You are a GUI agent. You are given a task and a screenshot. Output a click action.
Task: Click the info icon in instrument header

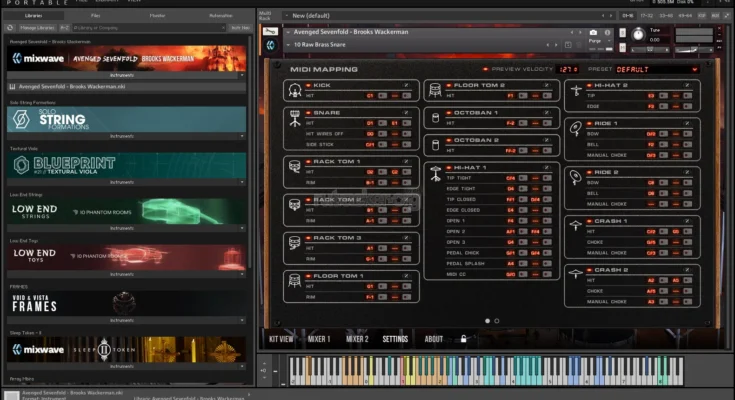(x=608, y=32)
